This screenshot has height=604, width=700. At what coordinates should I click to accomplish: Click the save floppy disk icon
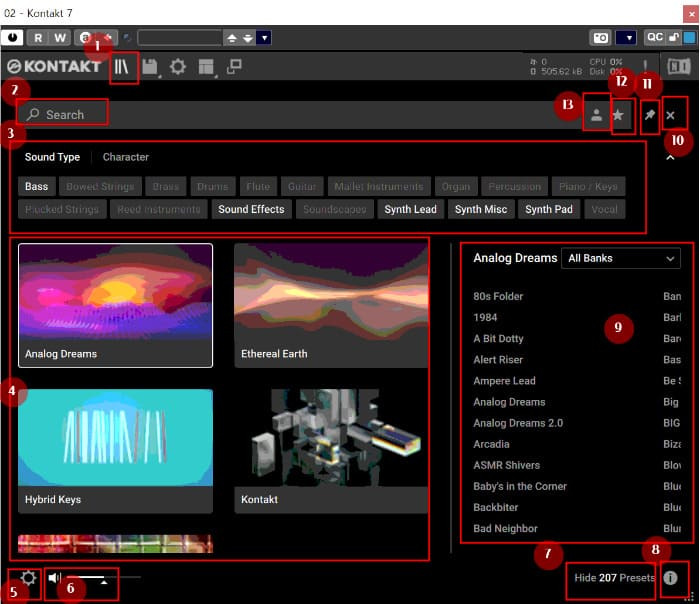tap(150, 67)
